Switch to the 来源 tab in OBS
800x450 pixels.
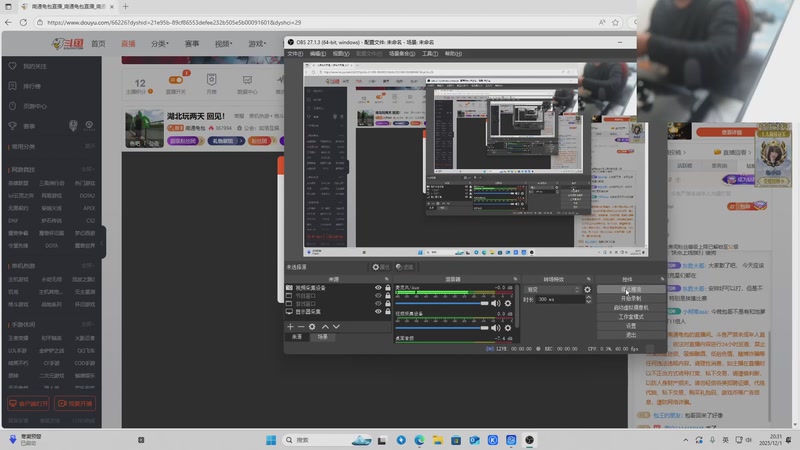(x=297, y=337)
